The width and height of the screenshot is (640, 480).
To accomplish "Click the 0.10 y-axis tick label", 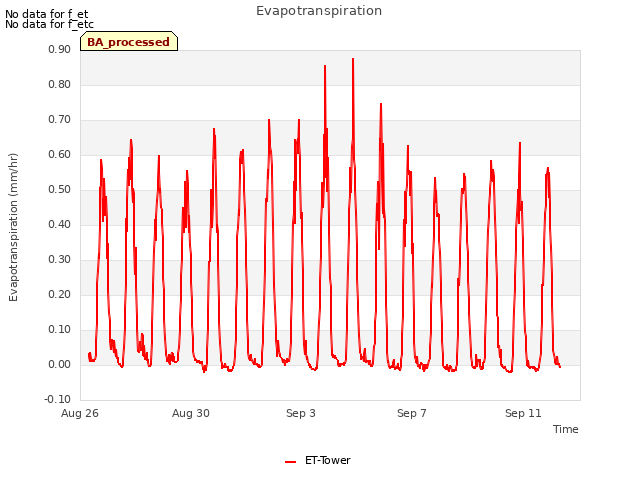I will coord(59,329).
